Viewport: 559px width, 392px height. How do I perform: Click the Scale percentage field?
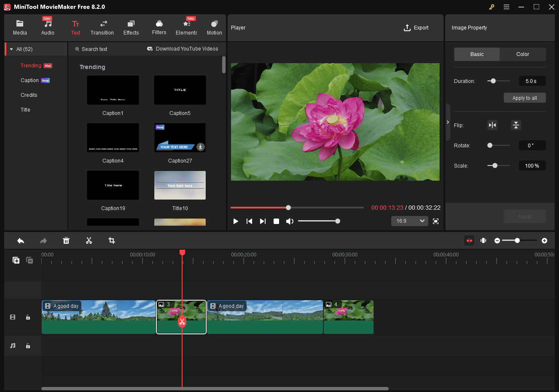coord(532,165)
